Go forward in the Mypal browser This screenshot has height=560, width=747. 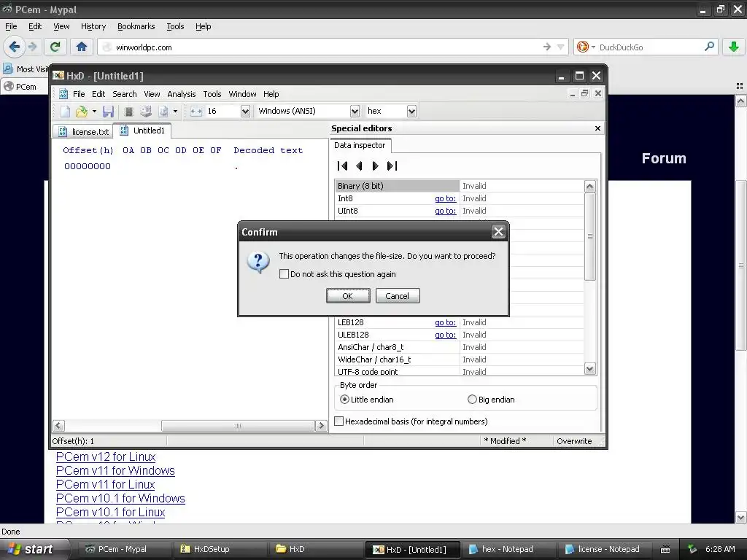[x=32, y=47]
